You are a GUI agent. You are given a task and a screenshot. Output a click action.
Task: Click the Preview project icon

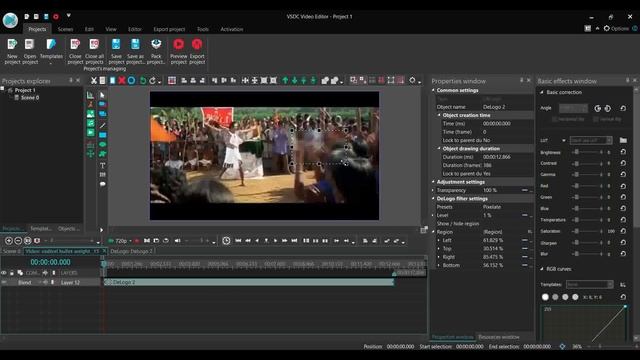coord(178,44)
